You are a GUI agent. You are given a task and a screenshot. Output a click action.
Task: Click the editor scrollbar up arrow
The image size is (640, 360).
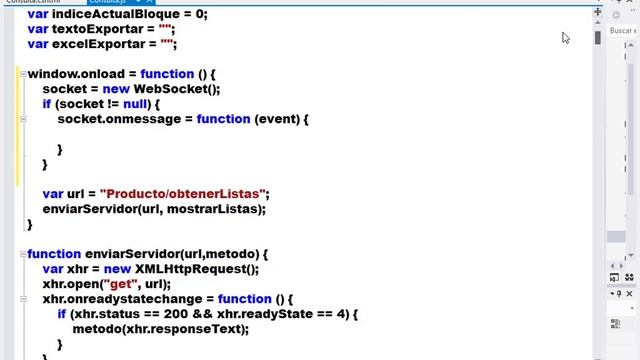[x=598, y=22]
